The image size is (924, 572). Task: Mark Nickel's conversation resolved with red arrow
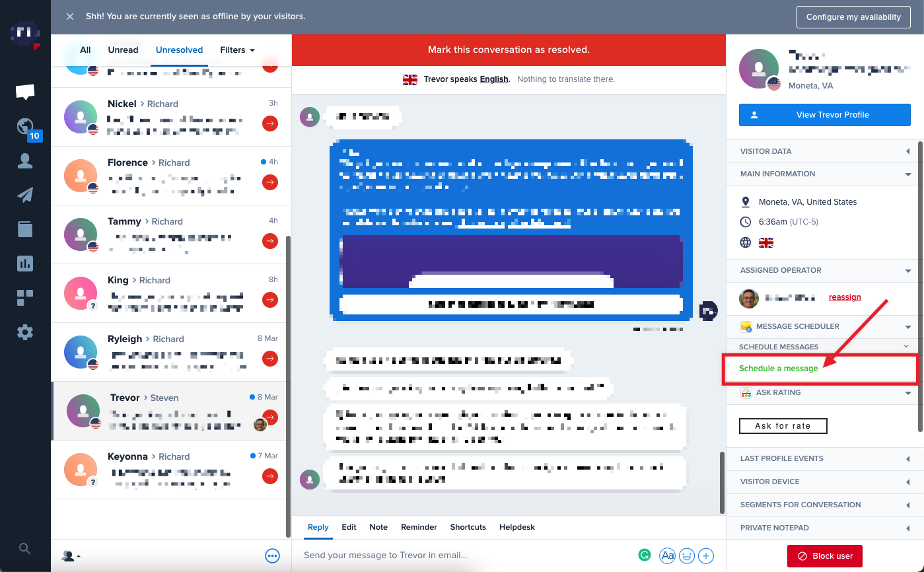pyautogui.click(x=269, y=124)
